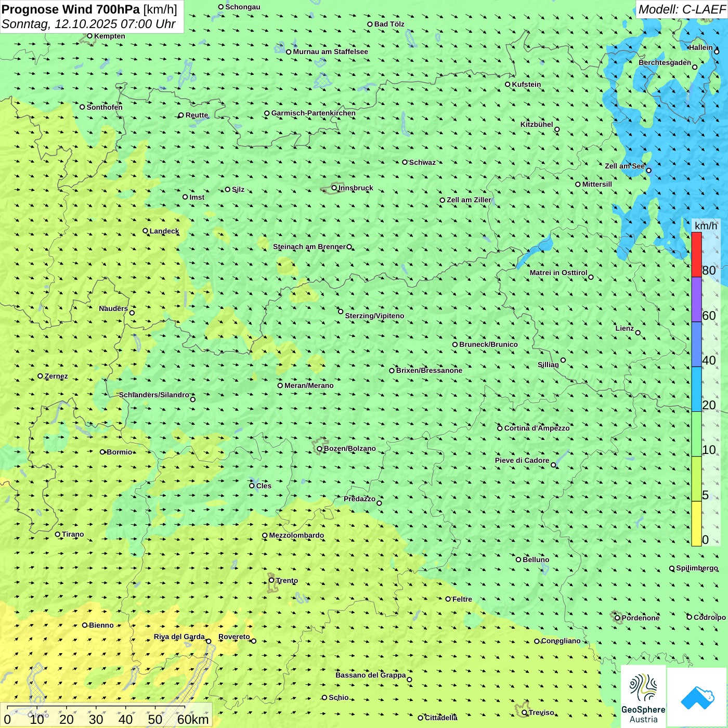Click the 'Matrei in Osttirol' label
This screenshot has width=728, height=728.
pos(558,272)
